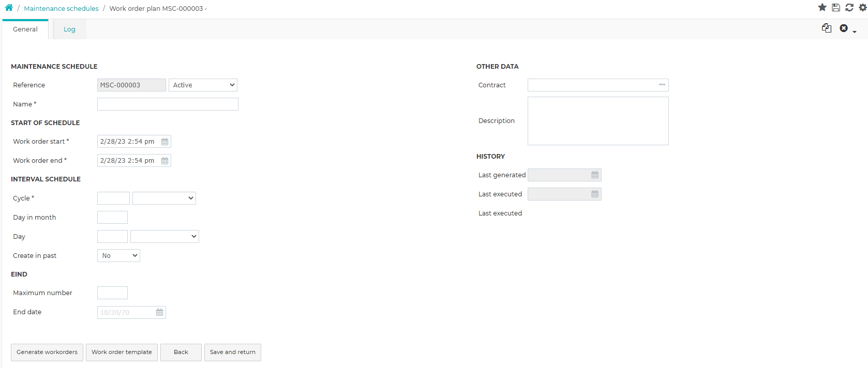Open calendar icon beside first Last executed field

[595, 194]
